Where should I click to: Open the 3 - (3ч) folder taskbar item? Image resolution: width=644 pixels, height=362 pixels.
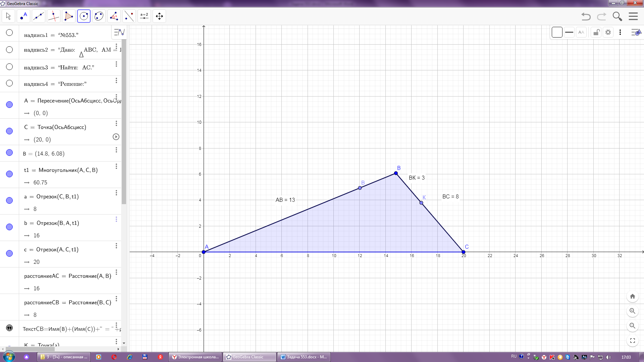pyautogui.click(x=64, y=357)
